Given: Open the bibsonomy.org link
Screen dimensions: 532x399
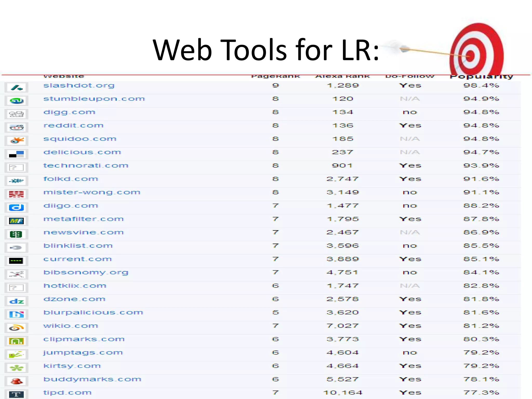Looking at the screenshot, I should point(86,272).
